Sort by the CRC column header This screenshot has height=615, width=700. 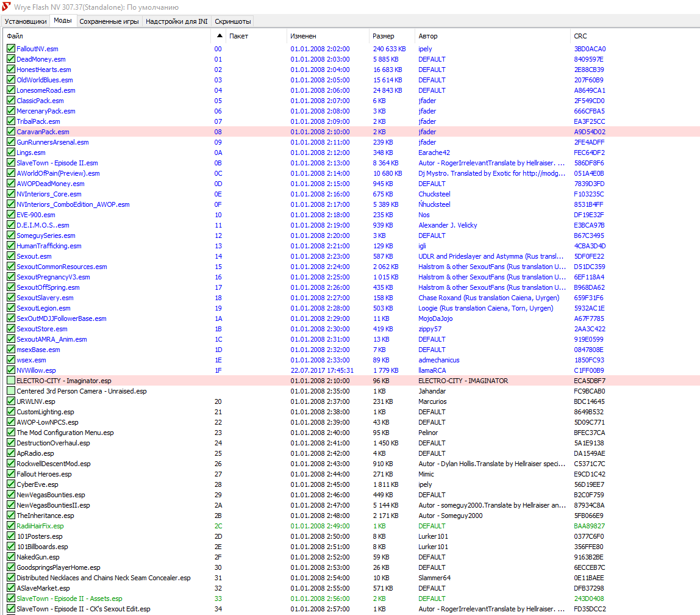click(580, 36)
